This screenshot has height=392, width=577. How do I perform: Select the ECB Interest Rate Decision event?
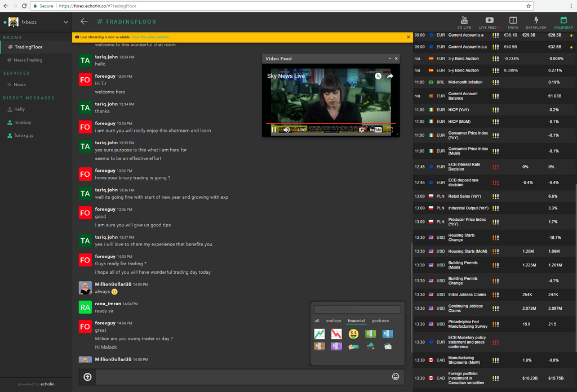coord(493,167)
